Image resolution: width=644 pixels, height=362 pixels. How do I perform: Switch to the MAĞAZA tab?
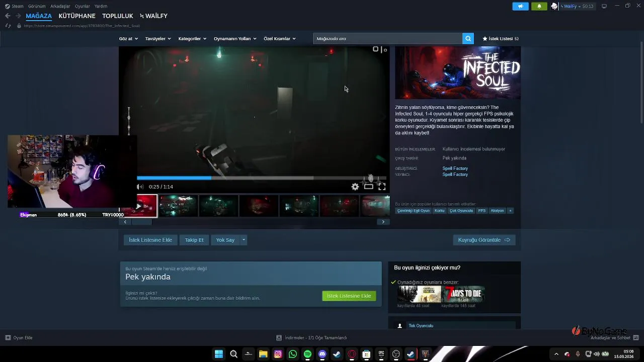39,16
